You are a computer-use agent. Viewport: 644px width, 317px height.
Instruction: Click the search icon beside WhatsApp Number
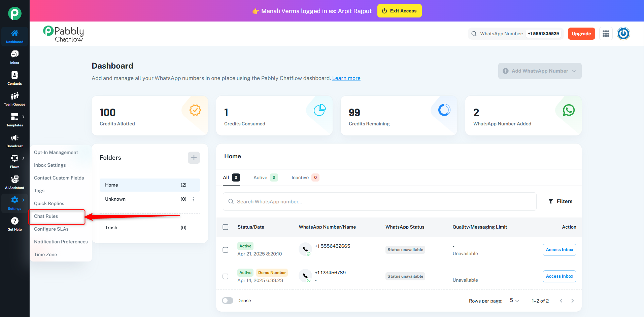[474, 34]
